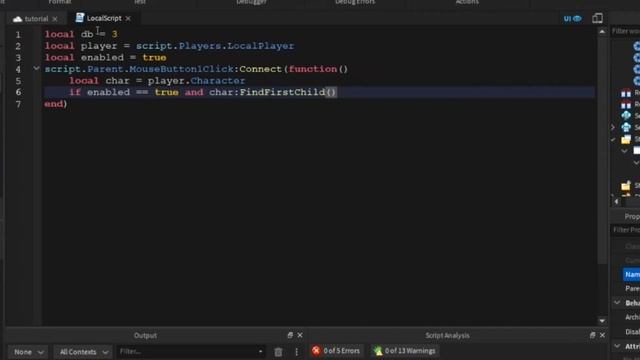Screen dimensions: 640x360
Task: Click the db variable on line 1
Action: [x=87, y=34]
